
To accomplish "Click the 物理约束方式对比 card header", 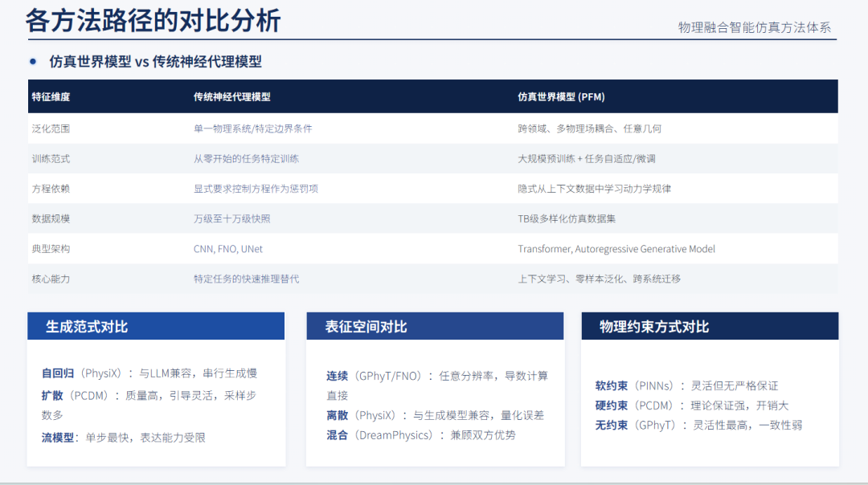I will 710,326.
